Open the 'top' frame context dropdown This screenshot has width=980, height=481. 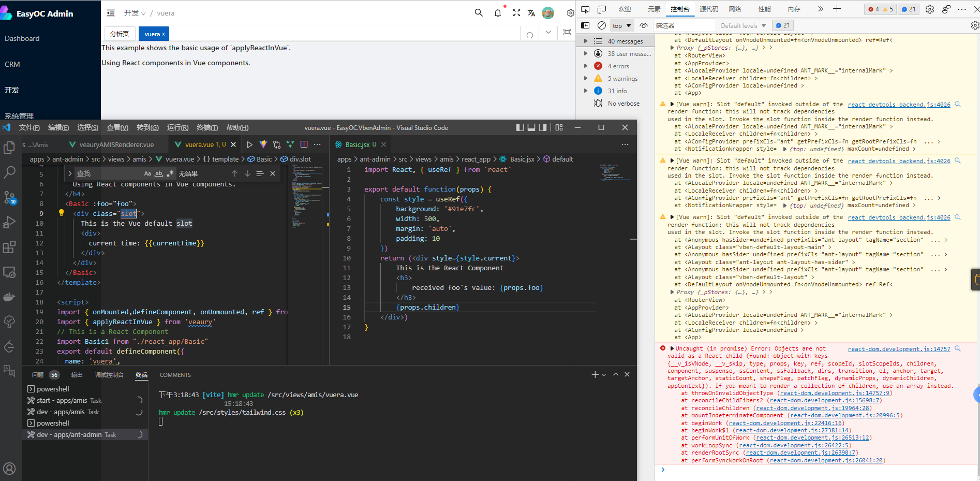[x=620, y=25]
